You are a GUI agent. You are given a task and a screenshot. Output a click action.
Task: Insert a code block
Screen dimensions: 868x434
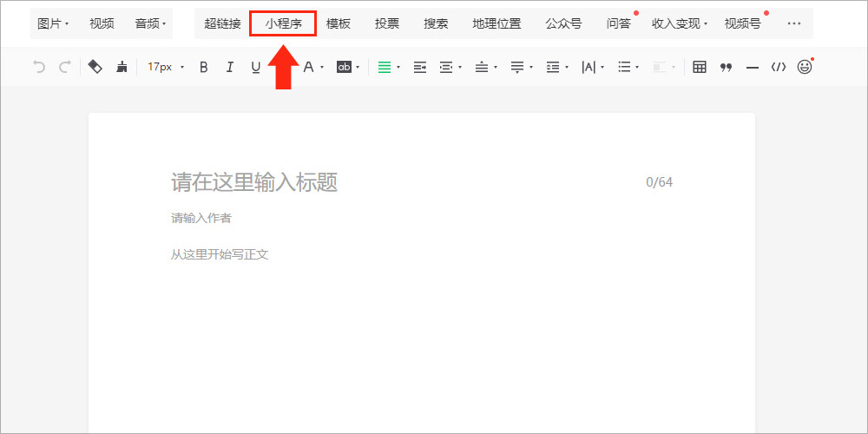tap(779, 67)
